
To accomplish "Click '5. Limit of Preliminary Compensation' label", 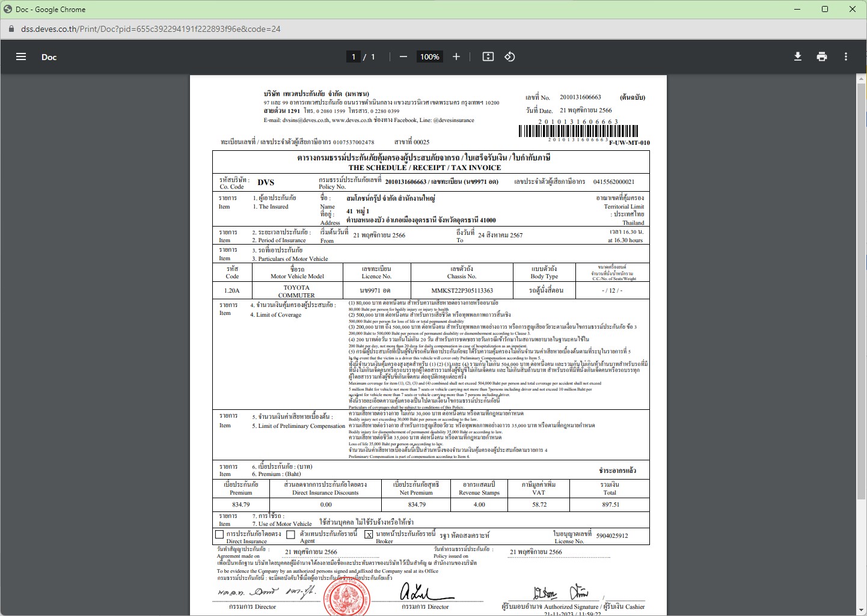I will pyautogui.click(x=298, y=425).
